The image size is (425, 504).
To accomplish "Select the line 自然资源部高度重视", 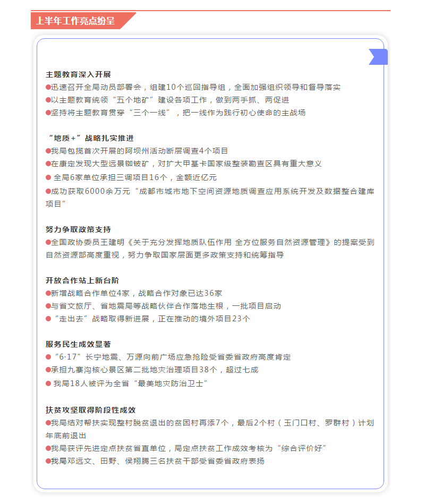I will coord(165,255).
